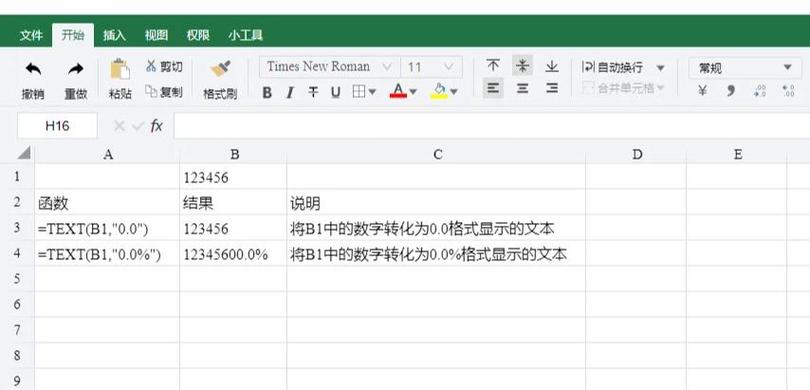Select cell B1 containing 123456
Image resolution: width=810 pixels, height=390 pixels.
[x=233, y=177]
